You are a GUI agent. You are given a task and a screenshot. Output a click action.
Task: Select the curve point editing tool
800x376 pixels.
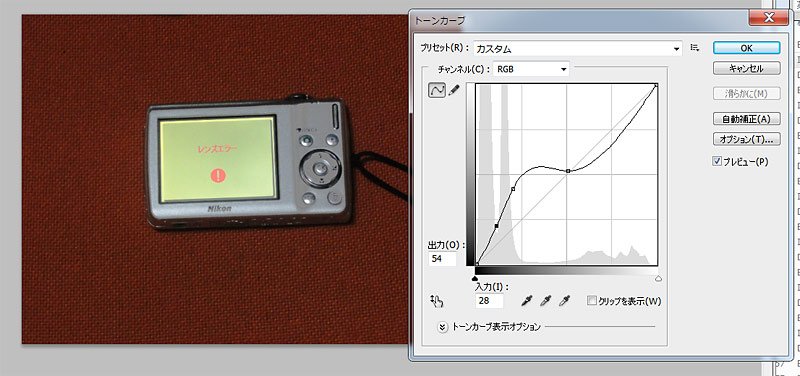(437, 90)
